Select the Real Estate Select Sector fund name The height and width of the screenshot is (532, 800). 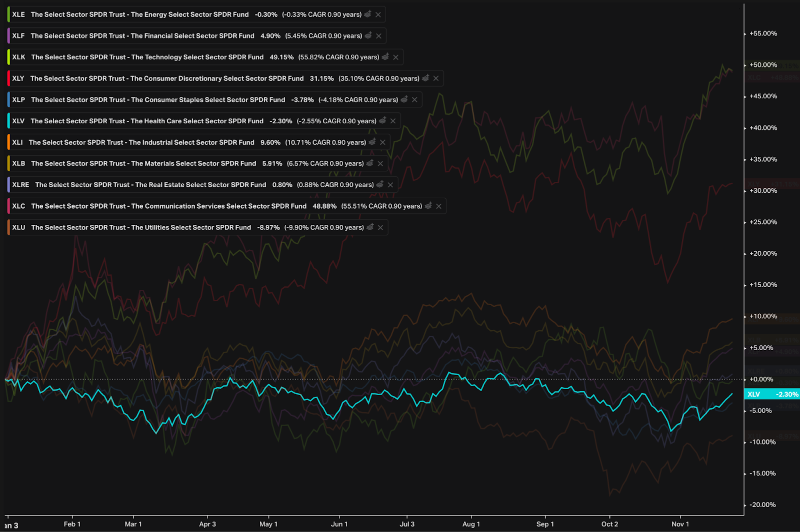click(150, 185)
